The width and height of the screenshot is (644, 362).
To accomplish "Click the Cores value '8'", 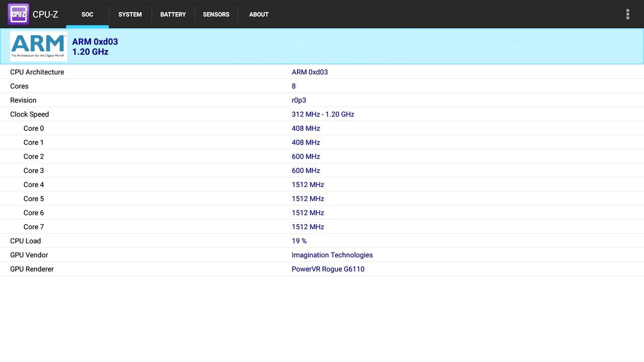I will (x=294, y=86).
